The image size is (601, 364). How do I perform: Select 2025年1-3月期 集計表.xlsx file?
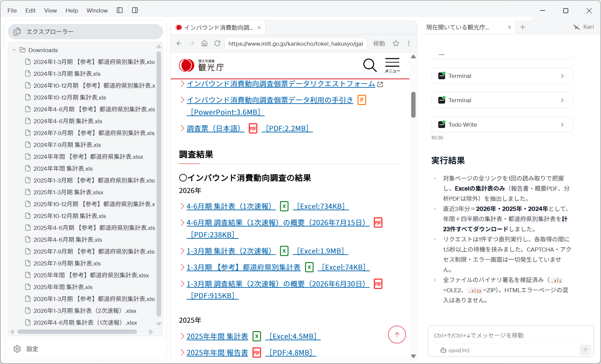pyautogui.click(x=68, y=192)
